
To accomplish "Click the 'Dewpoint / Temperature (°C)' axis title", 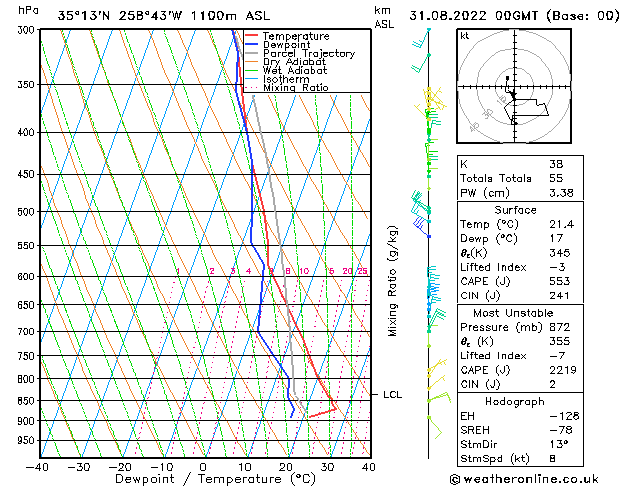I will (215, 479).
